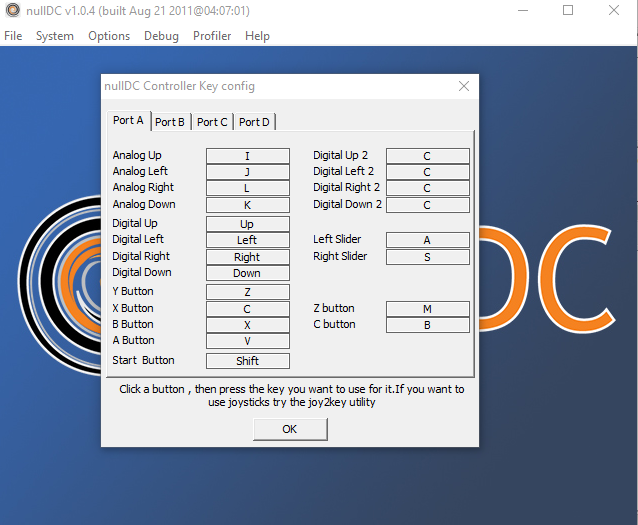
Task: Set the Digital Left 2 key button
Action: click(427, 172)
